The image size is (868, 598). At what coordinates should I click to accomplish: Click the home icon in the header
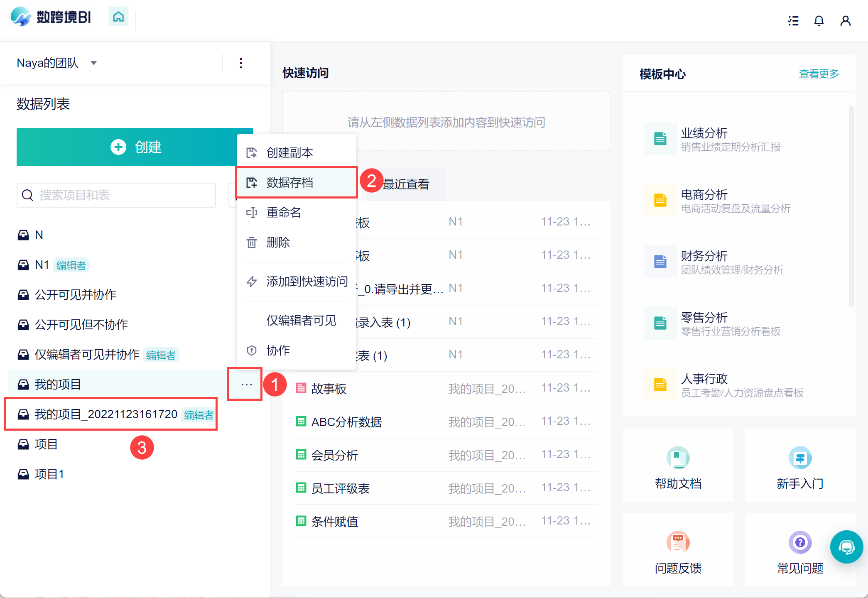tap(118, 17)
